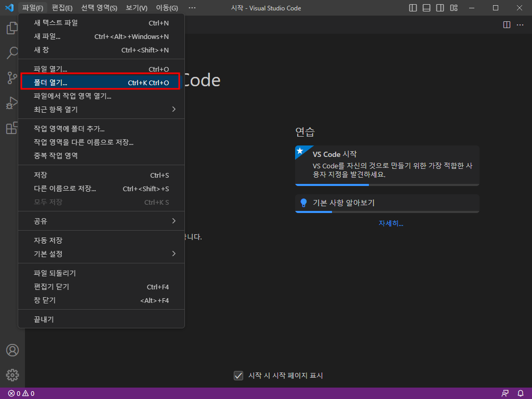Click the feedback icon in status bar
This screenshot has height=399, width=532.
tap(505, 394)
